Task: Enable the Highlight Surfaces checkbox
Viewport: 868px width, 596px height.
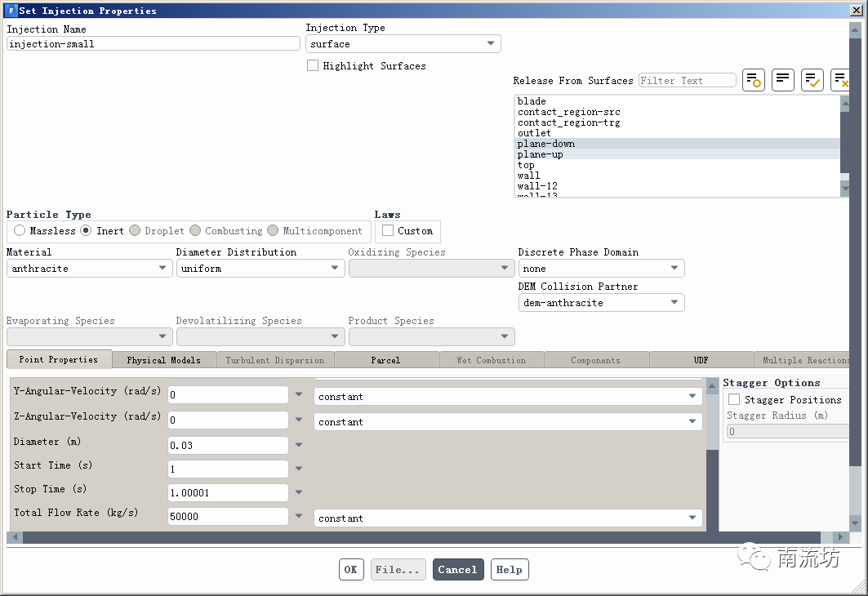Action: pos(313,66)
